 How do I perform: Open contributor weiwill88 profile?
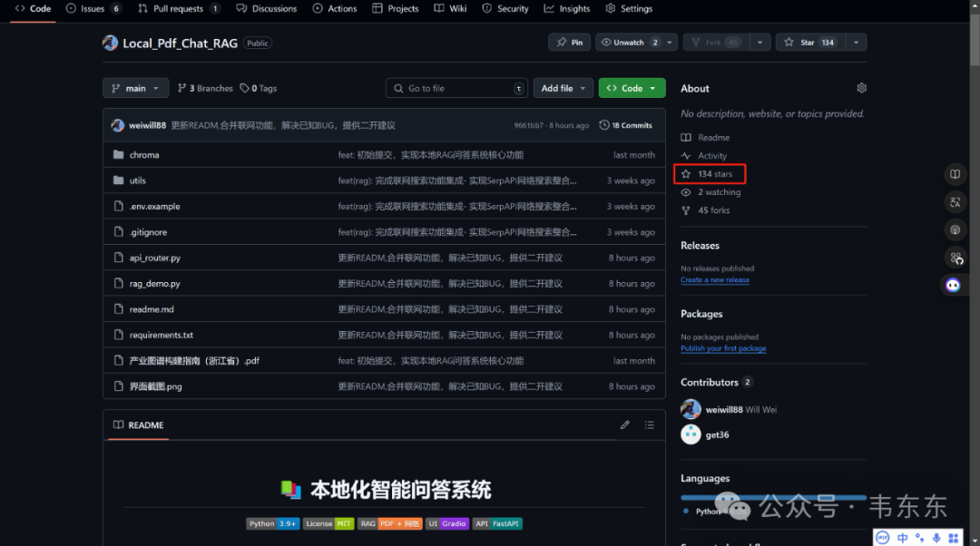(724, 410)
